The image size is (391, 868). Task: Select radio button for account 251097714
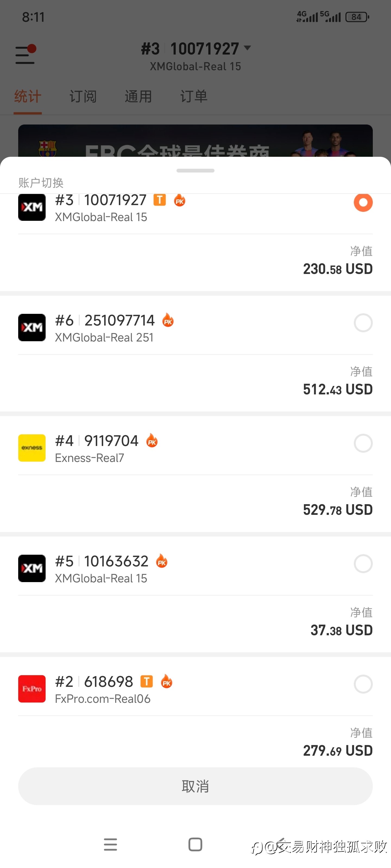click(363, 323)
